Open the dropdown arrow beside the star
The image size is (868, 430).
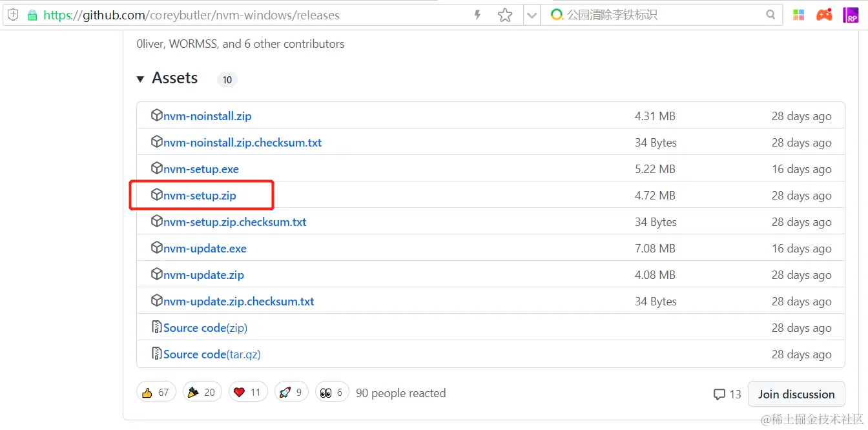[532, 15]
